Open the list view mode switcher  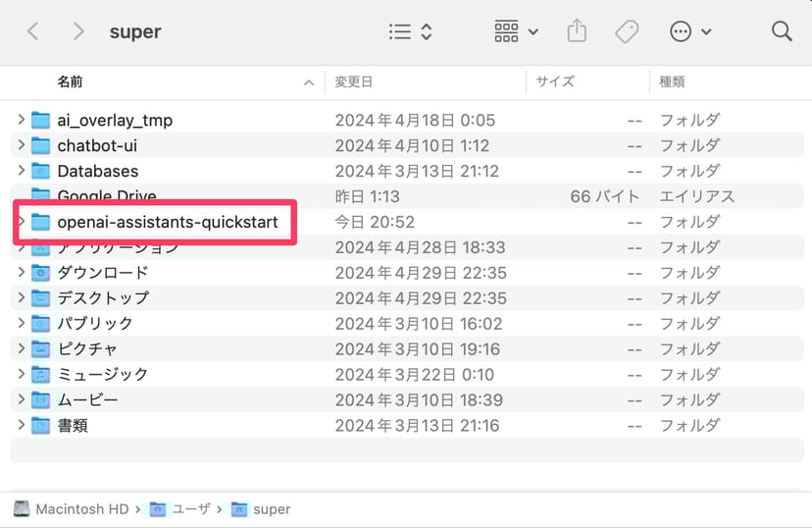pyautogui.click(x=411, y=31)
